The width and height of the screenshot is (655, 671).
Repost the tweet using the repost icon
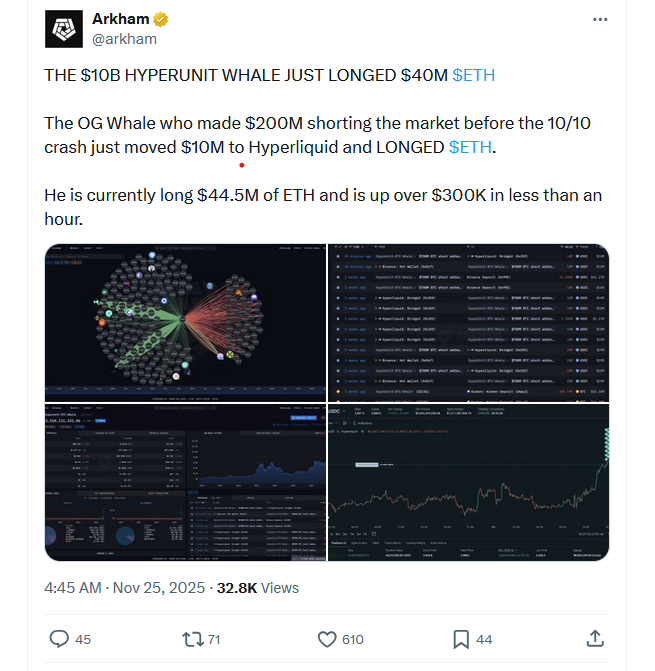pos(189,638)
